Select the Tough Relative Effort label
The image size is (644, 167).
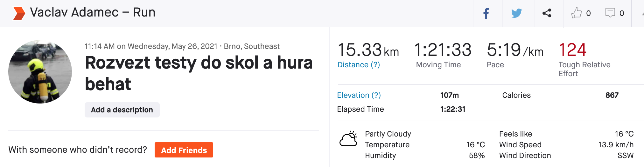tap(584, 69)
